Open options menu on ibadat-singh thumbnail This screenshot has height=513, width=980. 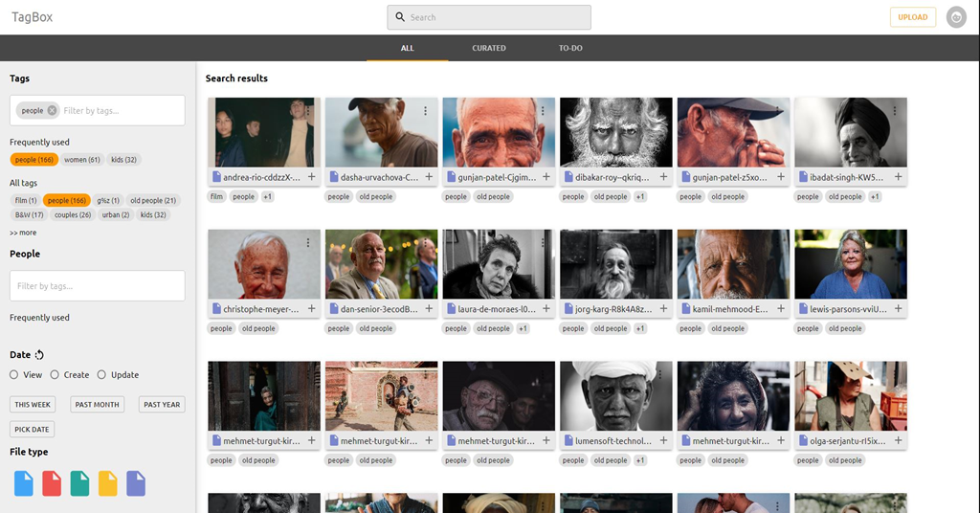[895, 111]
